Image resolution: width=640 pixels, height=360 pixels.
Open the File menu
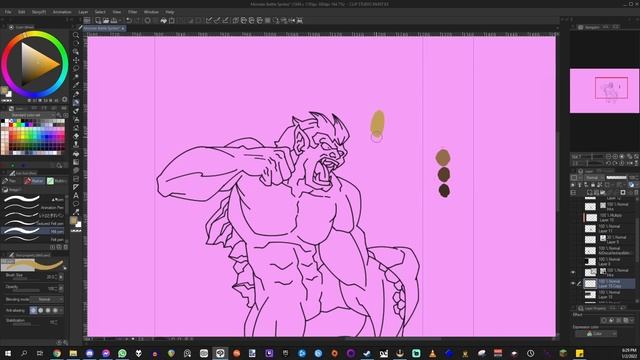[x=8, y=12]
